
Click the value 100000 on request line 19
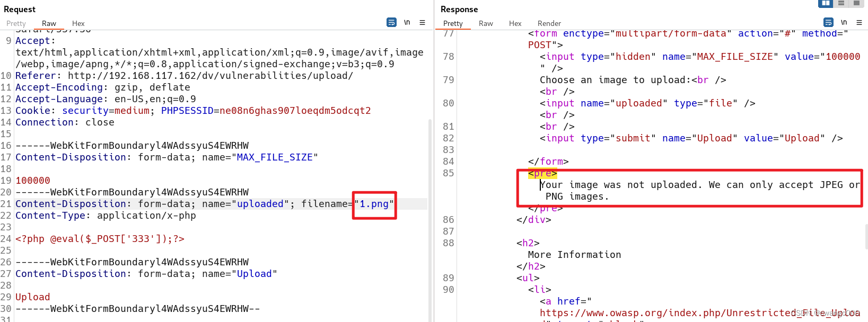33,181
